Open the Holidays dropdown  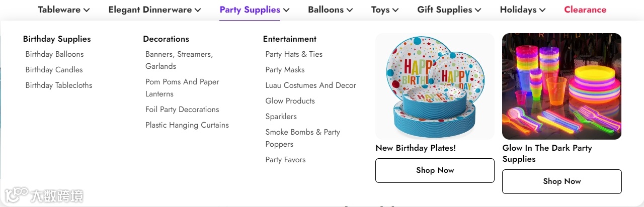click(523, 10)
